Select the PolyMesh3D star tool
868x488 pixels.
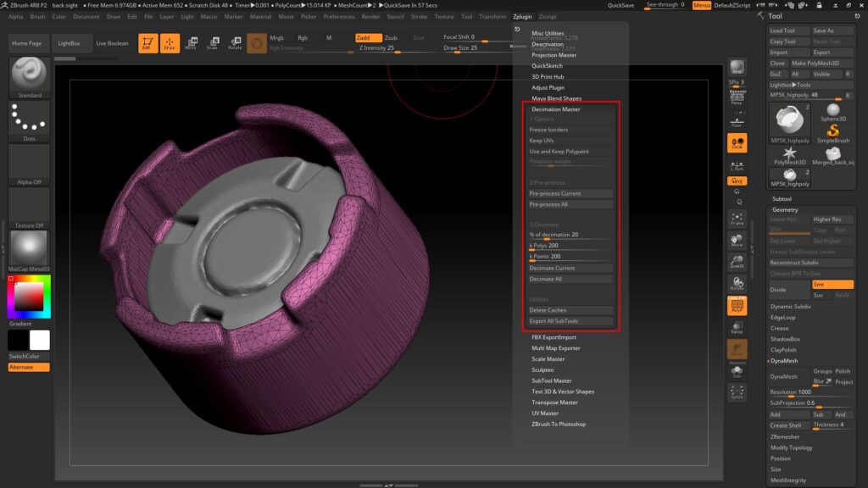(x=790, y=156)
